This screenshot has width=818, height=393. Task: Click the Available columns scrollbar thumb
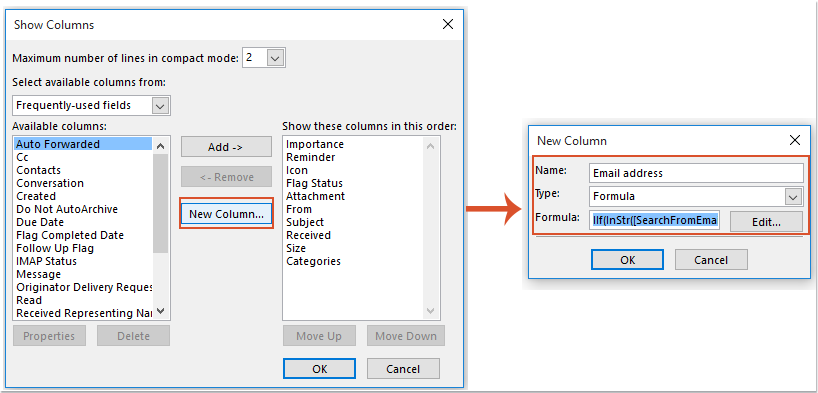click(161, 203)
